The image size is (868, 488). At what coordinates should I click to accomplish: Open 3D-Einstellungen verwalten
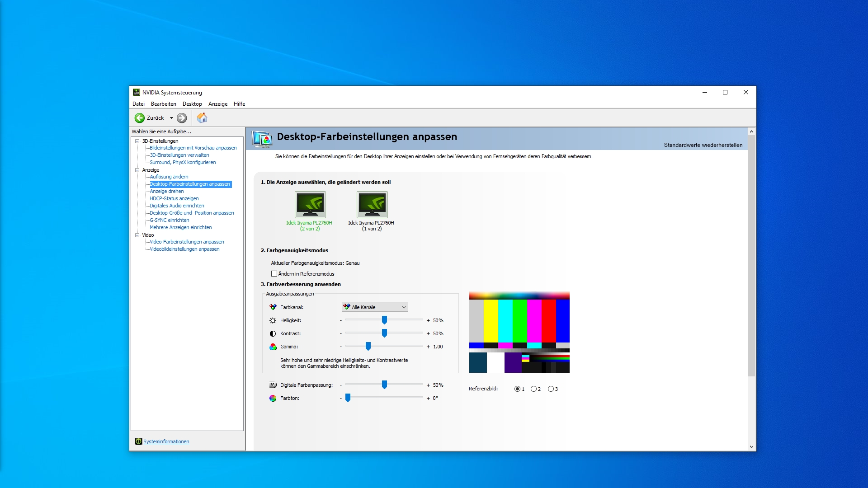(x=179, y=155)
